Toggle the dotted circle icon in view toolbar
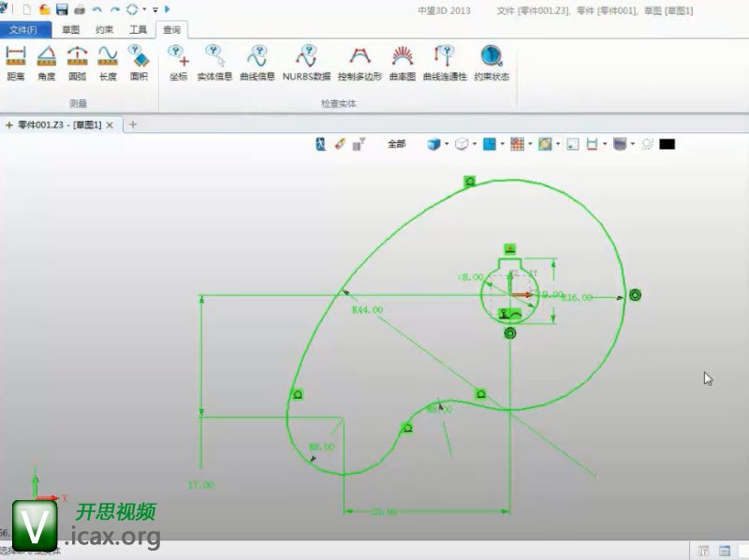Screen dimensions: 749x560 coord(647,144)
